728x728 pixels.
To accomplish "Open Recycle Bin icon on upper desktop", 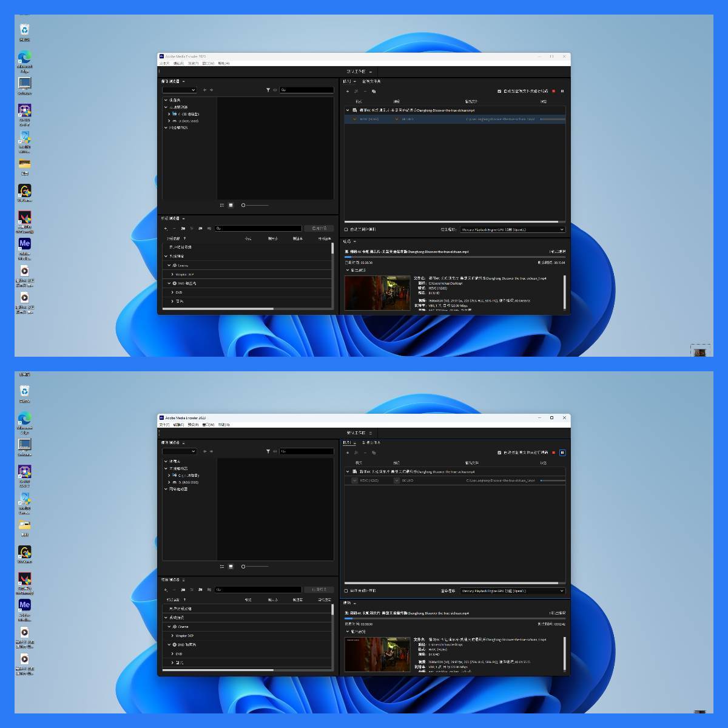I will [x=24, y=33].
